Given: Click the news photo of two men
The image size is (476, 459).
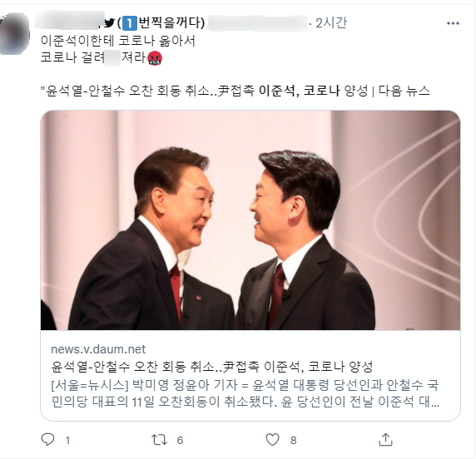Looking at the screenshot, I should [250, 220].
